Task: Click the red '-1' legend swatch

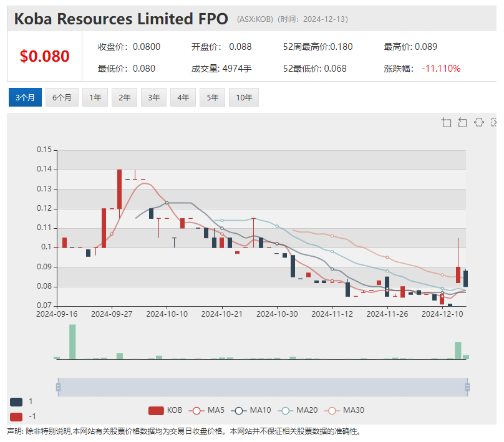Action: (x=16, y=416)
